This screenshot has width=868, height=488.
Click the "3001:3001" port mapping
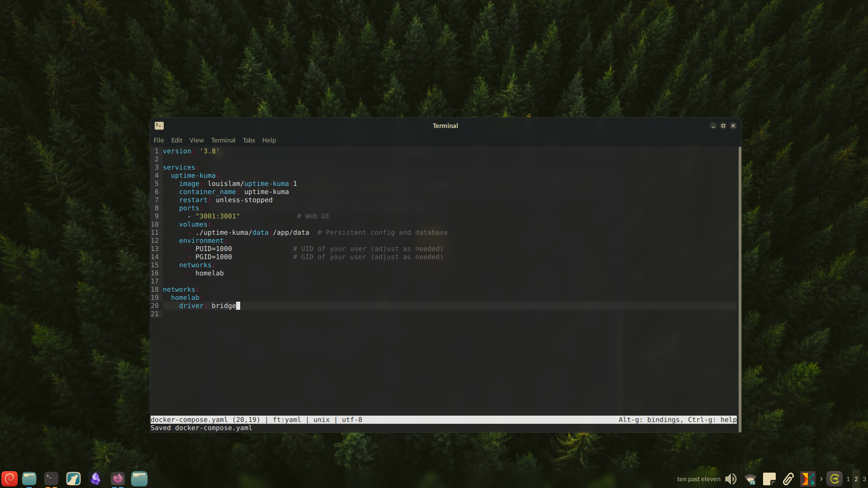(218, 216)
